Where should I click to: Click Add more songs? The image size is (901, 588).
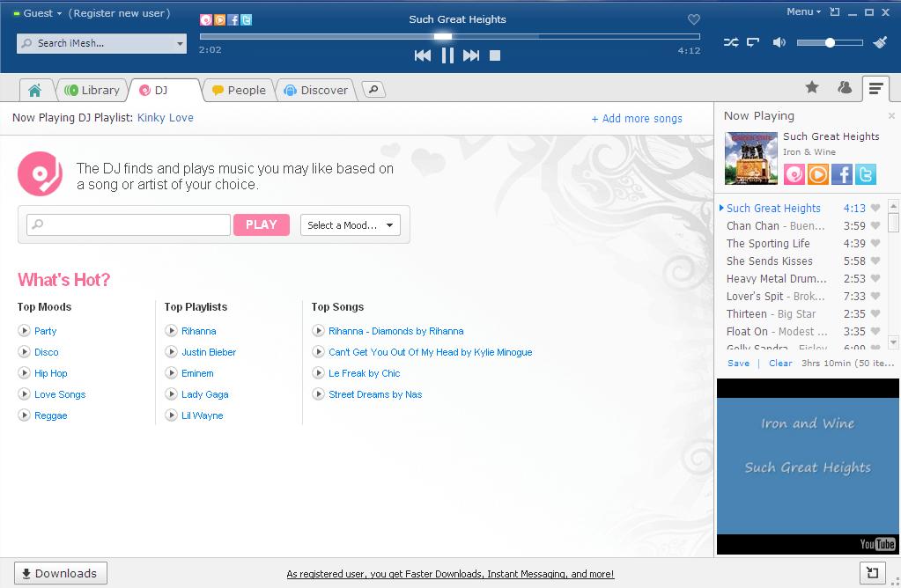pos(637,118)
